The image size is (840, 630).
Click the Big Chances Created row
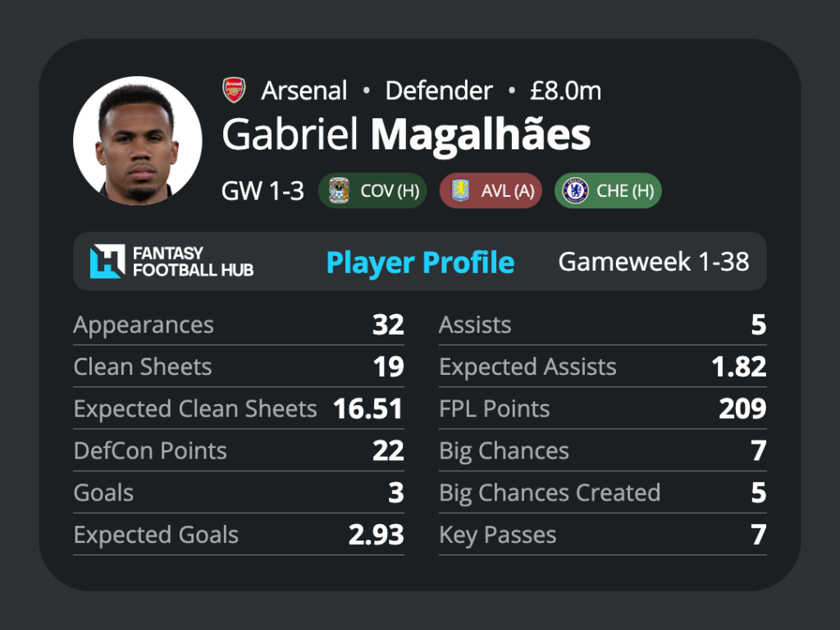pyautogui.click(x=603, y=493)
